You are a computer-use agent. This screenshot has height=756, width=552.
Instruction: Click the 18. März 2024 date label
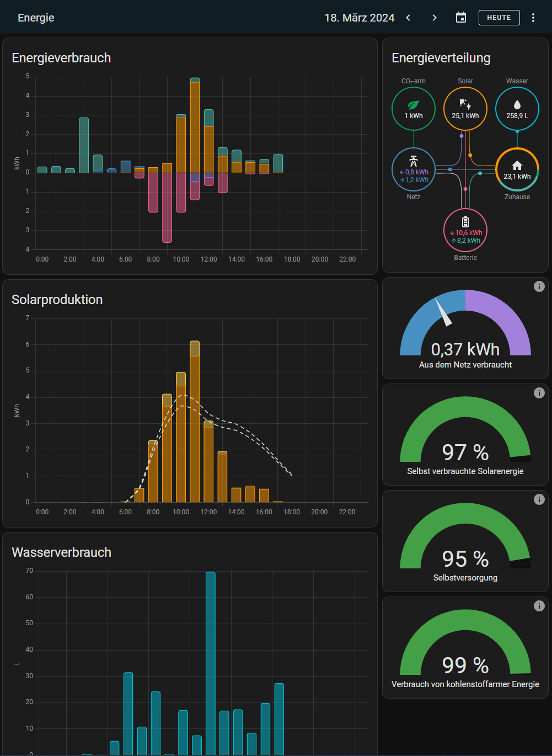point(360,18)
